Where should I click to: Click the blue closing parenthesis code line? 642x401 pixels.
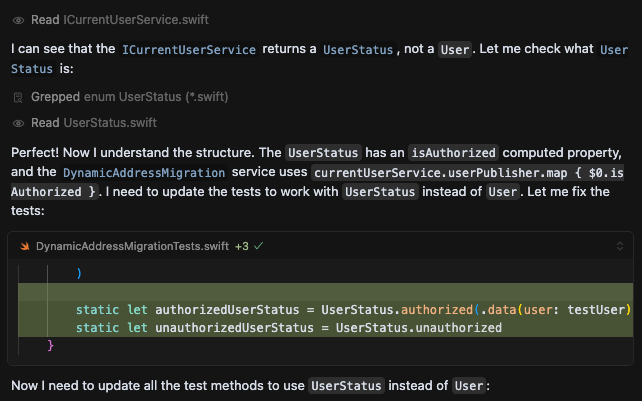point(79,272)
